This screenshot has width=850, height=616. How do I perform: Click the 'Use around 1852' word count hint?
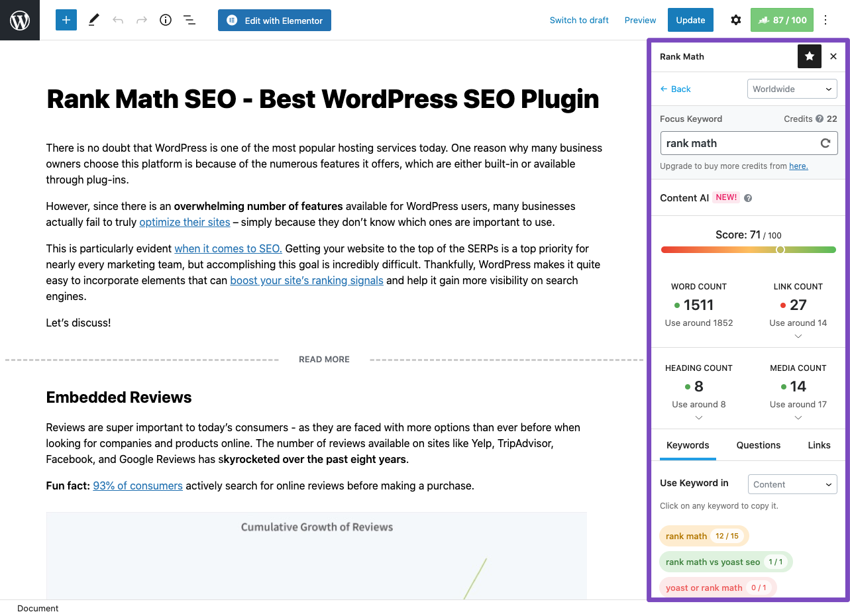pyautogui.click(x=699, y=323)
